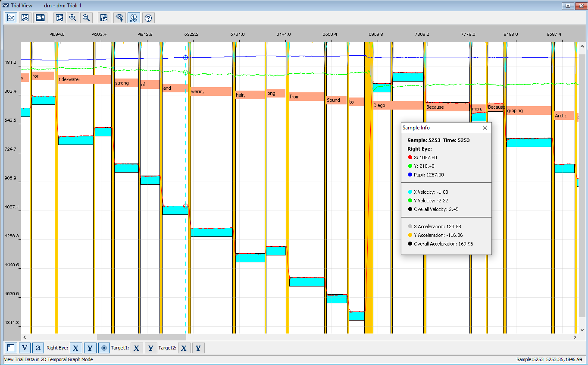The width and height of the screenshot is (588, 365).
Task: Toggle velocity trace V button
Action: point(25,348)
